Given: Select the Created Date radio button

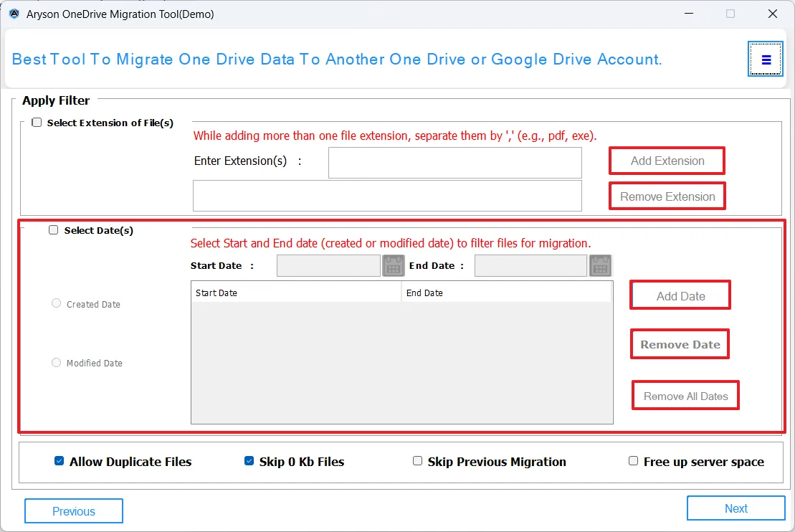Looking at the screenshot, I should click(x=57, y=303).
